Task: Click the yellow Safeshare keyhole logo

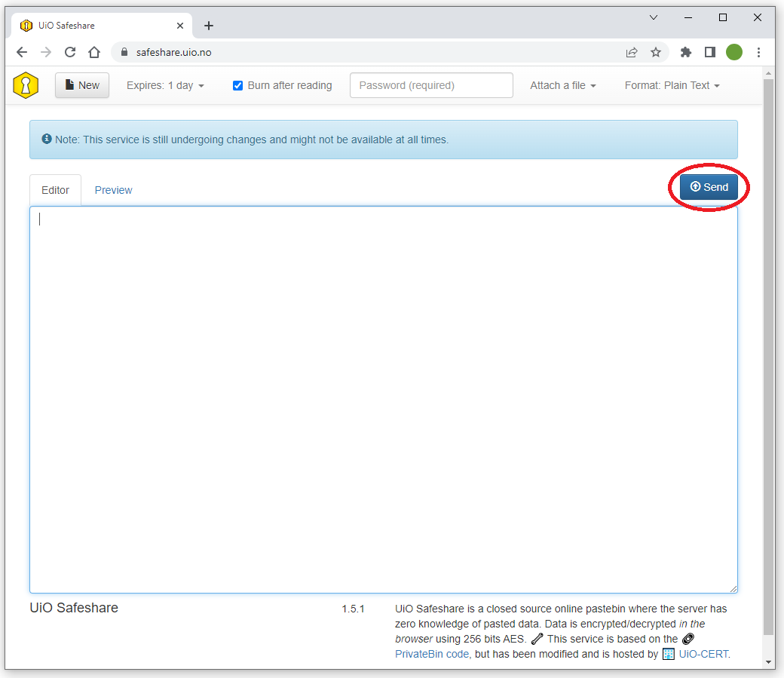Action: 26,85
